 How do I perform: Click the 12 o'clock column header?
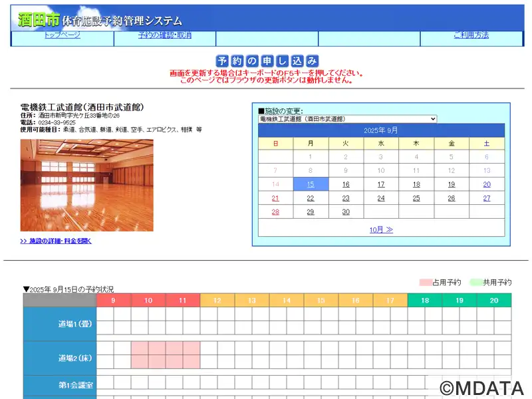tap(217, 301)
